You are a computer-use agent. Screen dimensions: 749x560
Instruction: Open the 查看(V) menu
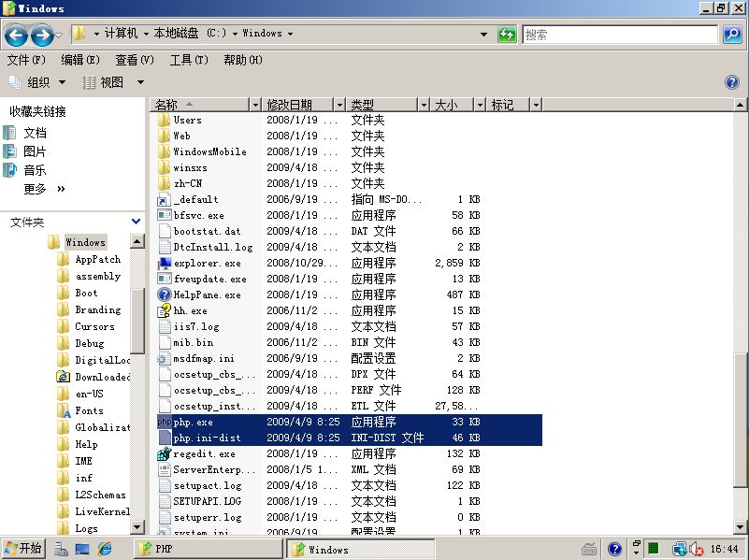(x=134, y=60)
